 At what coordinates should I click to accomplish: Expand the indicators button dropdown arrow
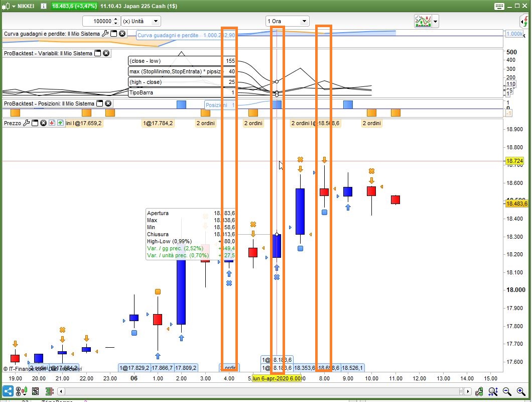[x=435, y=21]
